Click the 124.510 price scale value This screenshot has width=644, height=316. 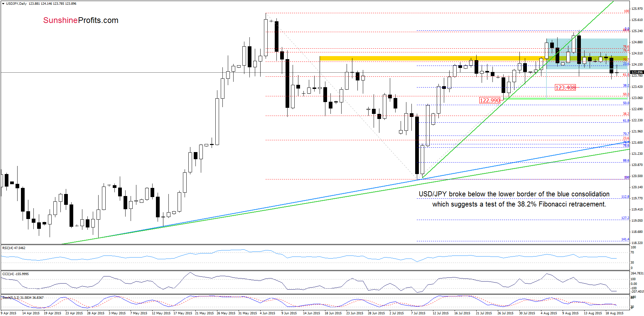(x=637, y=53)
